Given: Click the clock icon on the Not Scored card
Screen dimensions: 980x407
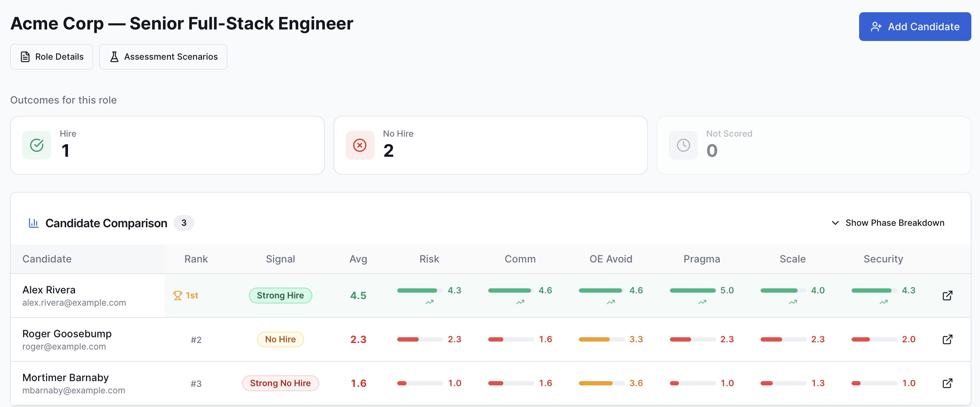Looking at the screenshot, I should click(x=683, y=145).
